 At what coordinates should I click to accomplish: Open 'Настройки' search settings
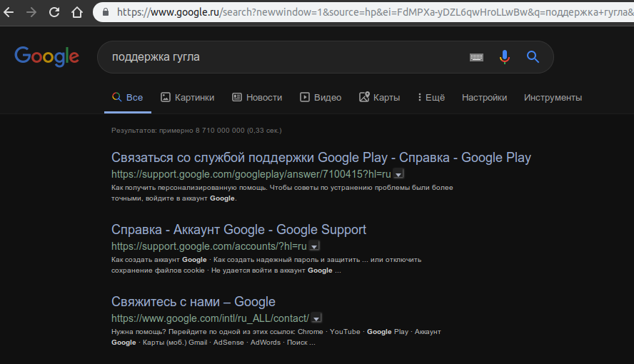(x=484, y=97)
